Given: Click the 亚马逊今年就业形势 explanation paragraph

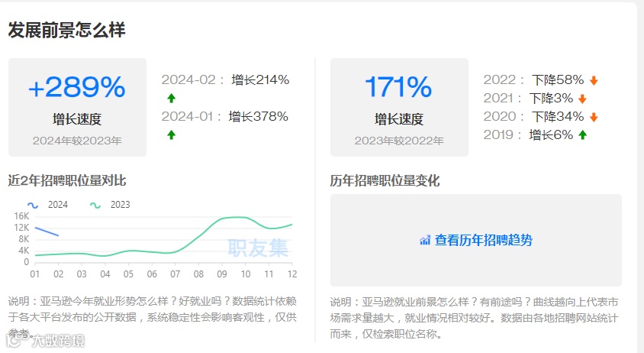Looking at the screenshot, I should pos(153,317).
